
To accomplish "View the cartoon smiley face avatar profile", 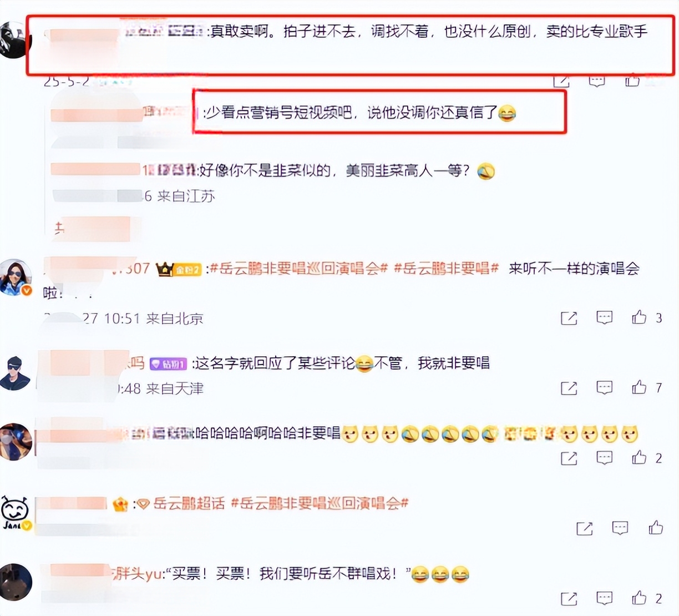I will coord(15,512).
